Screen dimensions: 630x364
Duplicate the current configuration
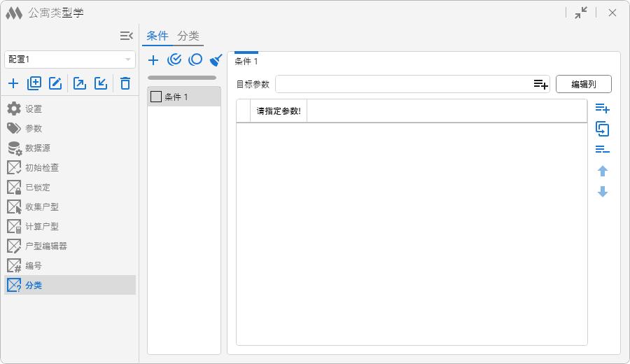click(34, 84)
